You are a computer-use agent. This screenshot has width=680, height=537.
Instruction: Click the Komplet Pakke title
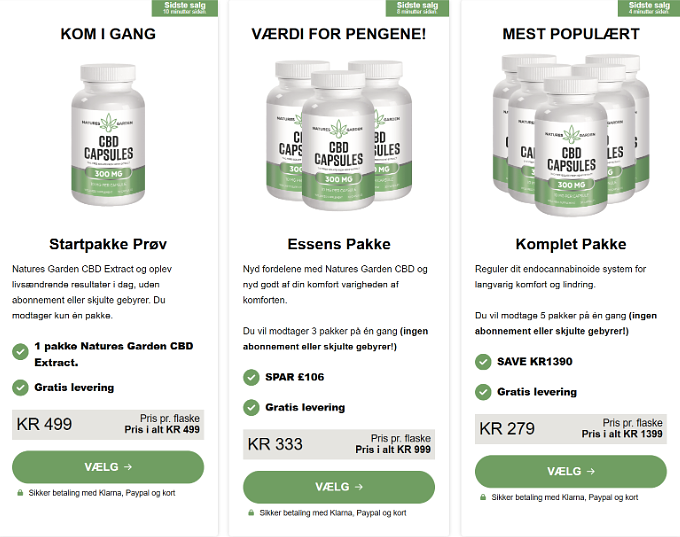pos(570,244)
